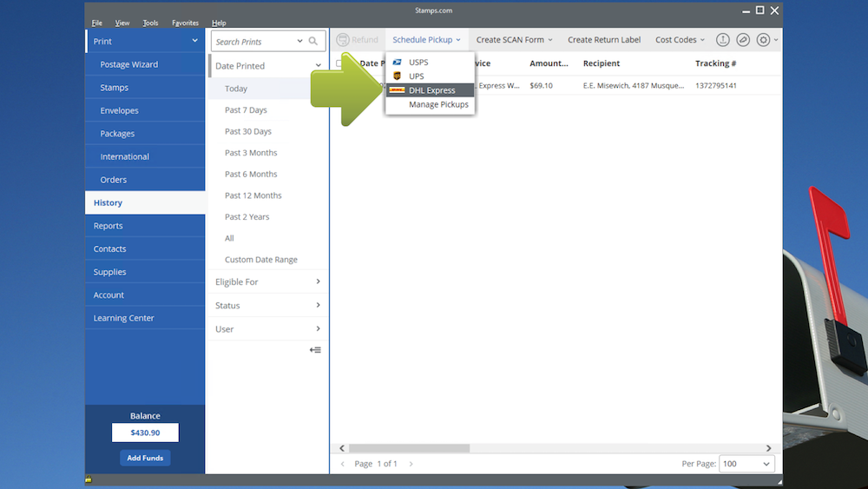Click the lock icon in status bar
The image size is (868, 489).
[x=89, y=479]
